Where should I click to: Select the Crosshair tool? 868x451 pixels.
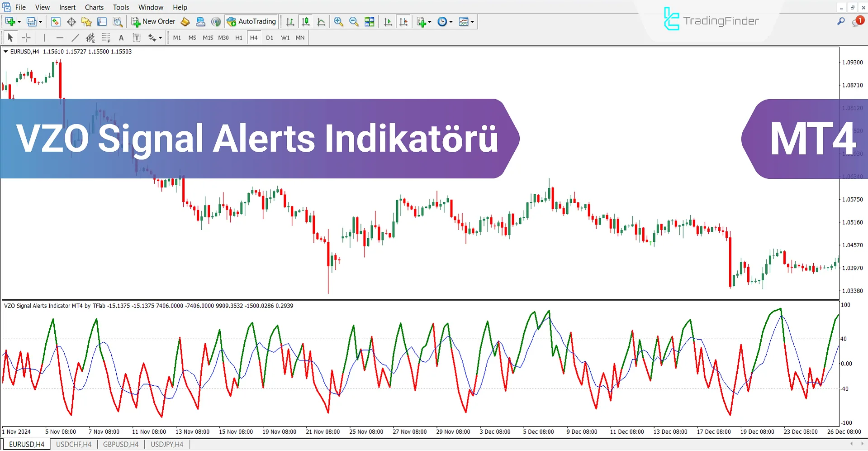(x=26, y=38)
